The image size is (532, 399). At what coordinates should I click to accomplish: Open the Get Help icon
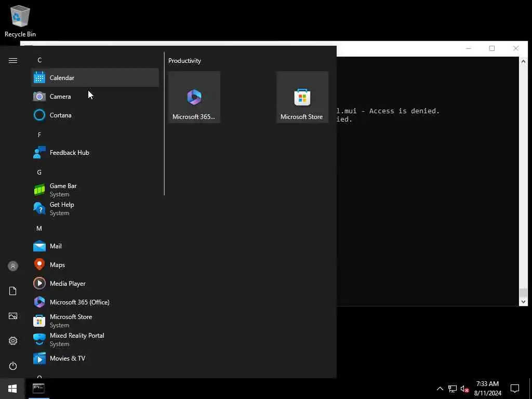click(x=39, y=208)
